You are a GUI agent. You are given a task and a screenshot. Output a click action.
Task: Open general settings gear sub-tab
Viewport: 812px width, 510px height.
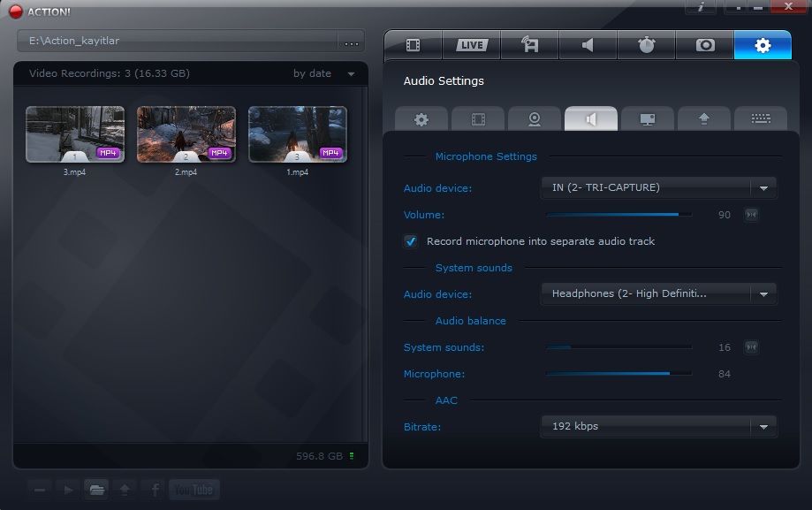coord(421,119)
